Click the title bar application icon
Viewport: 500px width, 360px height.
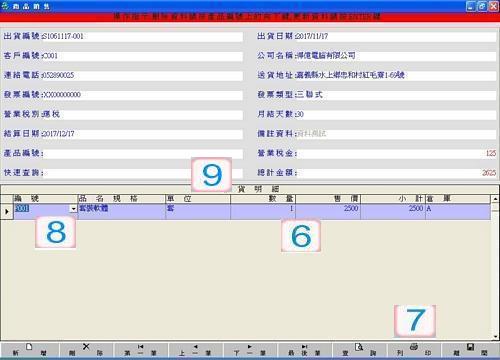pyautogui.click(x=5, y=6)
